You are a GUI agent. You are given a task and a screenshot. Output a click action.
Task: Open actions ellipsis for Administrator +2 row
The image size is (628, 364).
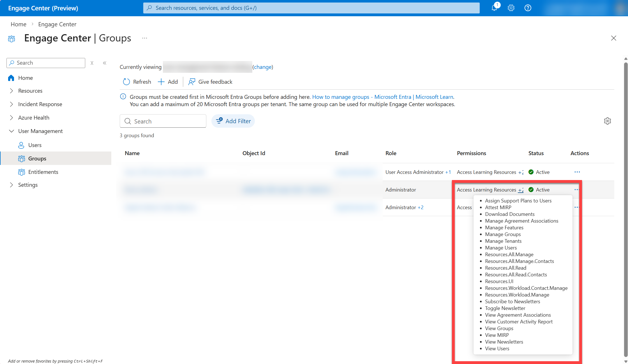coord(577,207)
